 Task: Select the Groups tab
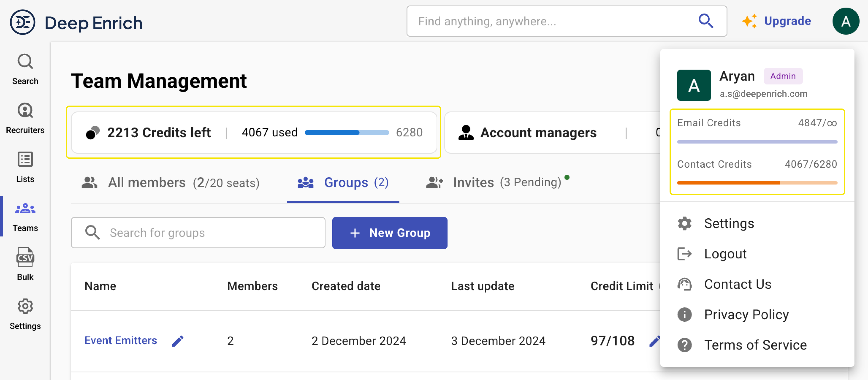pyautogui.click(x=343, y=183)
